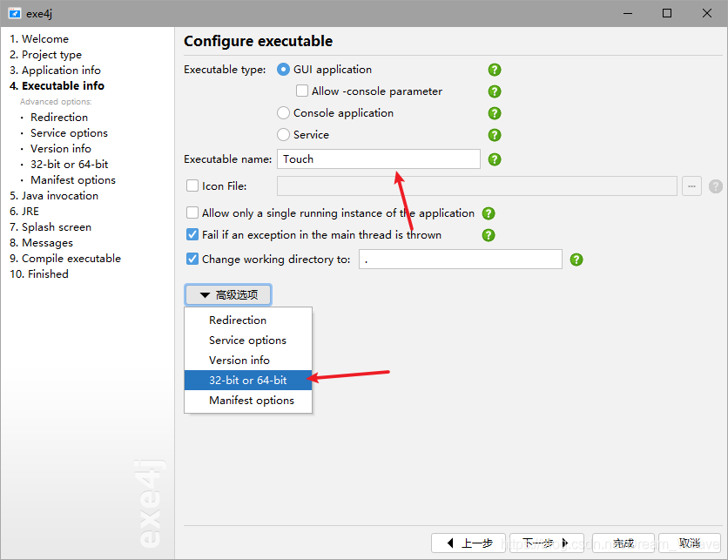
Task: Pick Redirection from the advanced options menu
Action: [238, 320]
